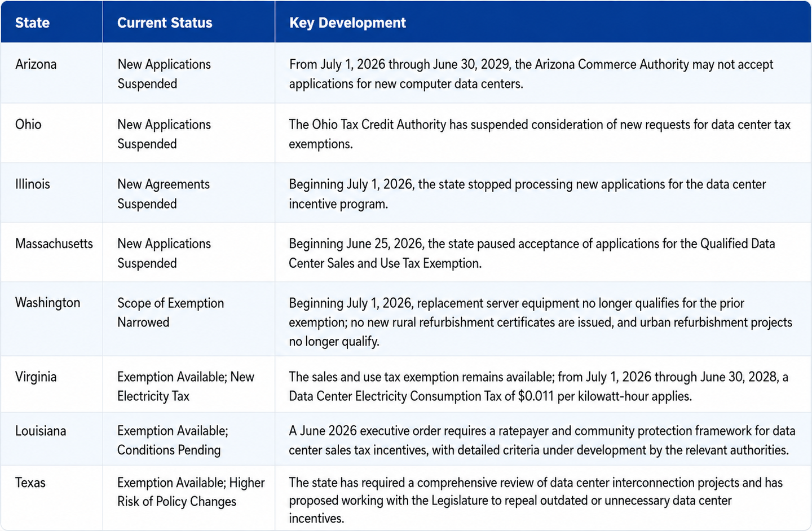The width and height of the screenshot is (812, 531).
Task: Click Virginia's New Electricity Tax status
Action: pyautogui.click(x=186, y=386)
